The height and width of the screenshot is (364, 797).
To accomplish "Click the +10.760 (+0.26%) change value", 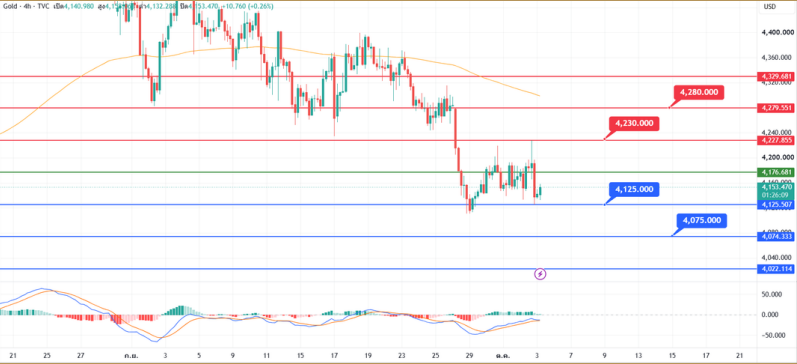I will (249, 7).
